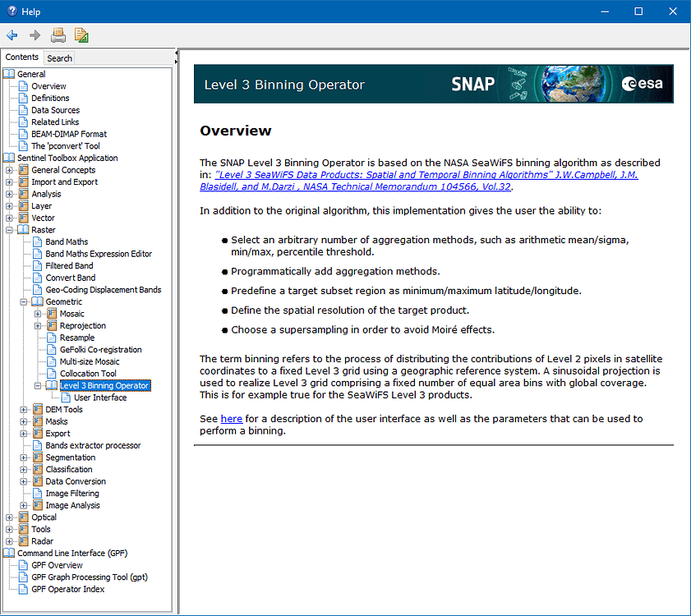Click the folder icon beside Optical

(x=23, y=517)
